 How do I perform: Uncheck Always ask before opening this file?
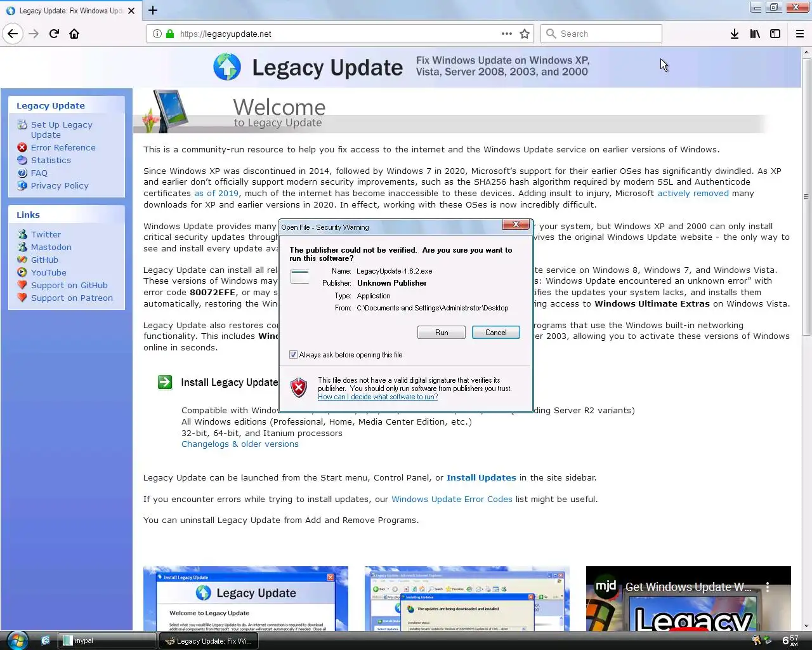pyautogui.click(x=294, y=355)
